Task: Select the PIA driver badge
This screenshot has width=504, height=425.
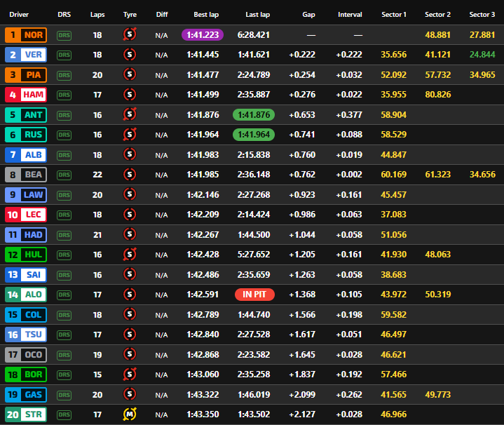Action: pyautogui.click(x=26, y=75)
